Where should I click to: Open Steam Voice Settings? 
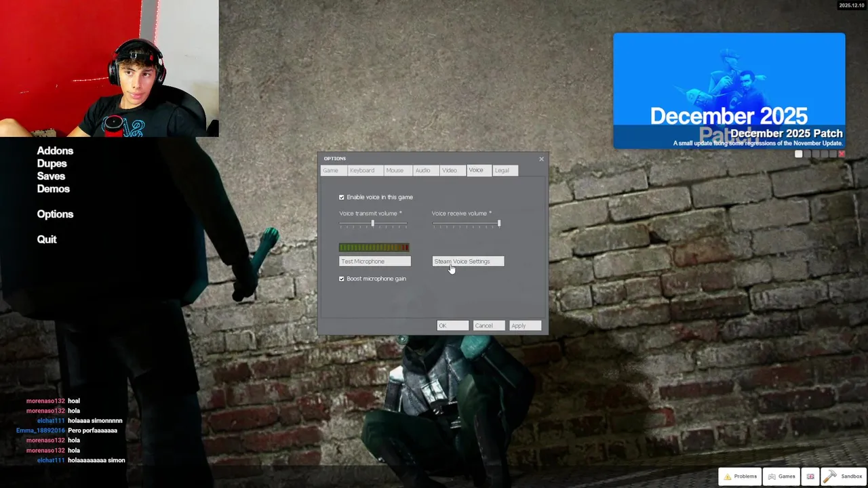click(x=468, y=262)
